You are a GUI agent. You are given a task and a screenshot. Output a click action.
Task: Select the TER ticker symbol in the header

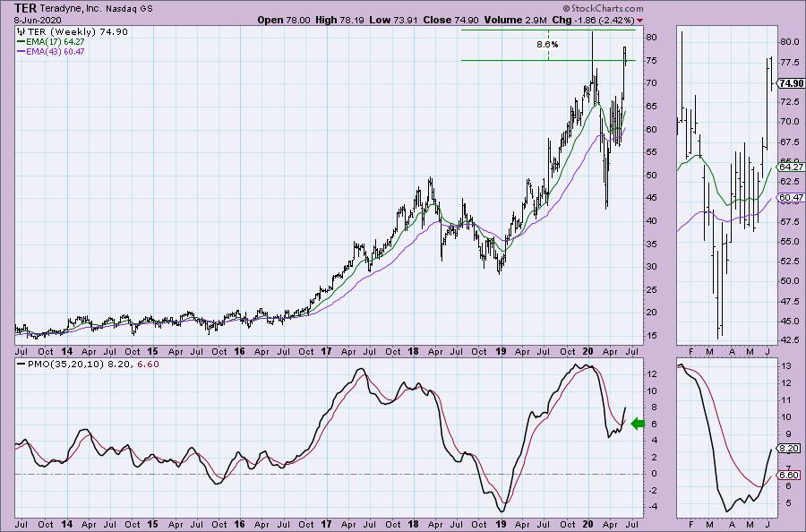25,8
